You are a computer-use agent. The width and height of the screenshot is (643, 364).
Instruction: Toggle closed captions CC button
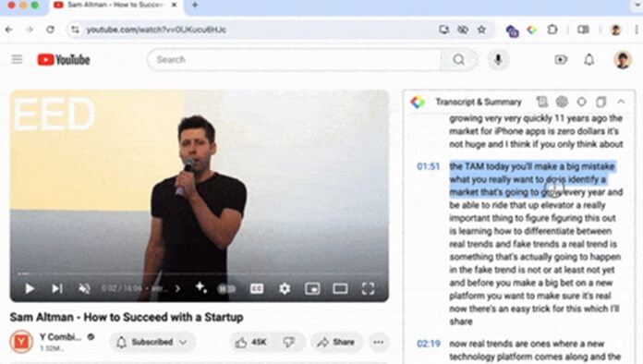pos(257,288)
